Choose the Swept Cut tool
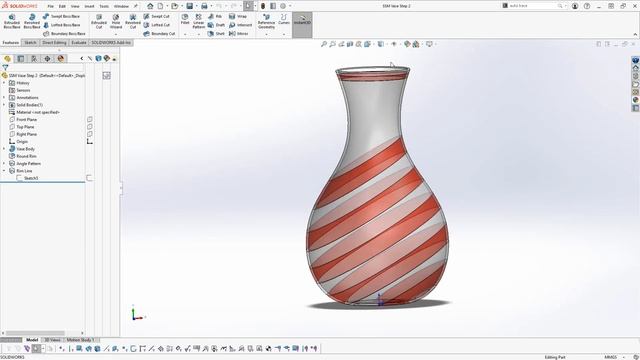Image resolution: width=640 pixels, height=360 pixels. pos(156,16)
